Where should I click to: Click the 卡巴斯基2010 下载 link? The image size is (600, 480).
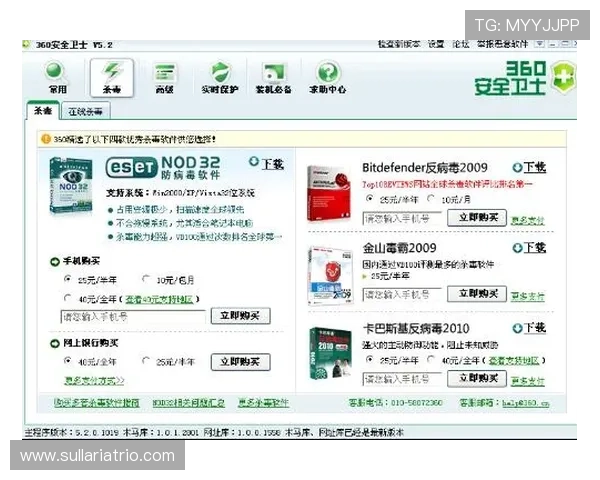pyautogui.click(x=535, y=328)
